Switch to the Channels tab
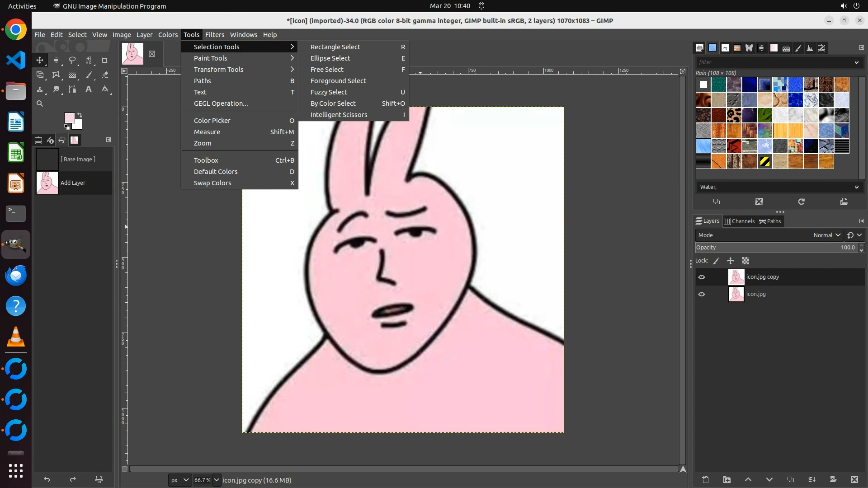Screen dimensions: 868x488 pyautogui.click(x=739, y=221)
